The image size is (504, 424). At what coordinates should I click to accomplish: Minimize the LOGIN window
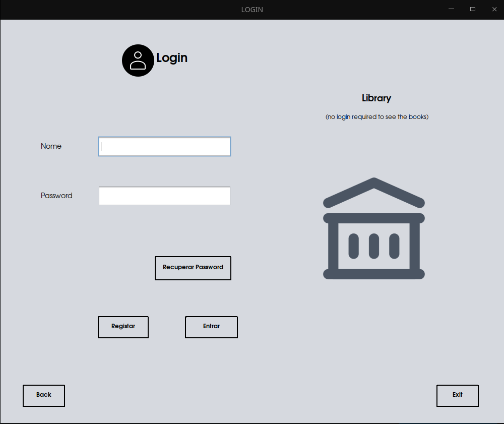tap(452, 9)
